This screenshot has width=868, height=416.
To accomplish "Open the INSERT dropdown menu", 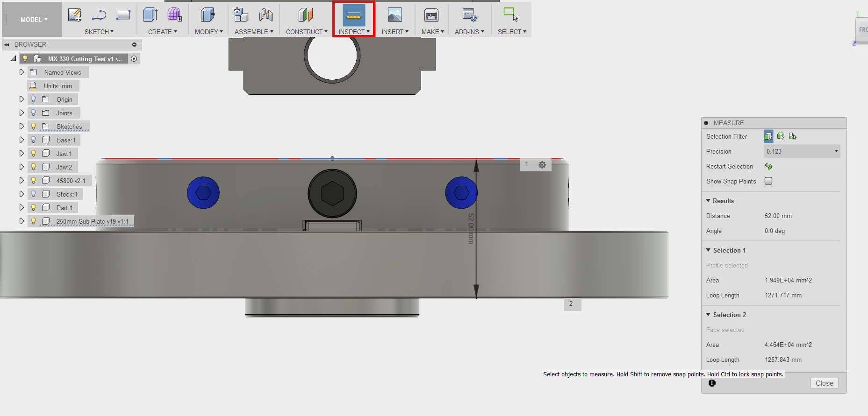I will click(x=395, y=32).
